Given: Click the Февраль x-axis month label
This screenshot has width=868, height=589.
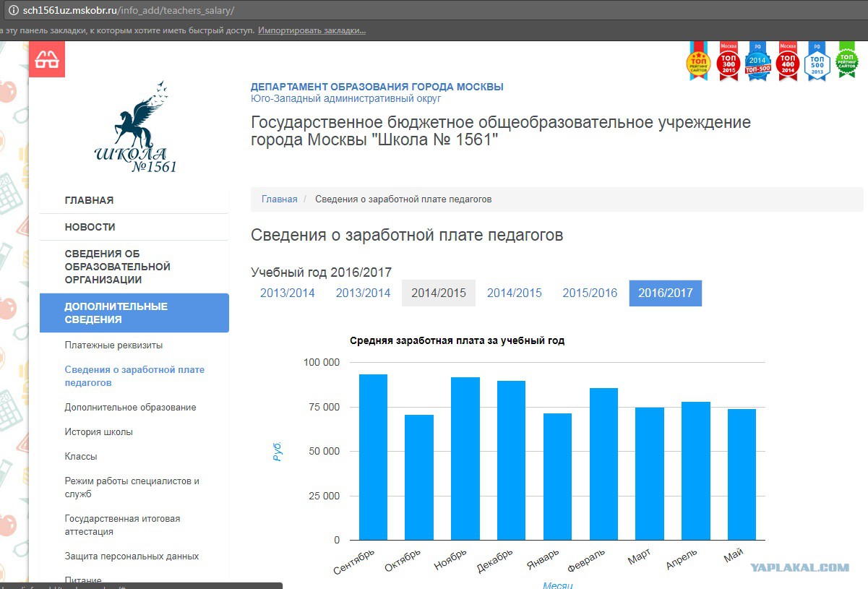Looking at the screenshot, I should click(x=585, y=562).
